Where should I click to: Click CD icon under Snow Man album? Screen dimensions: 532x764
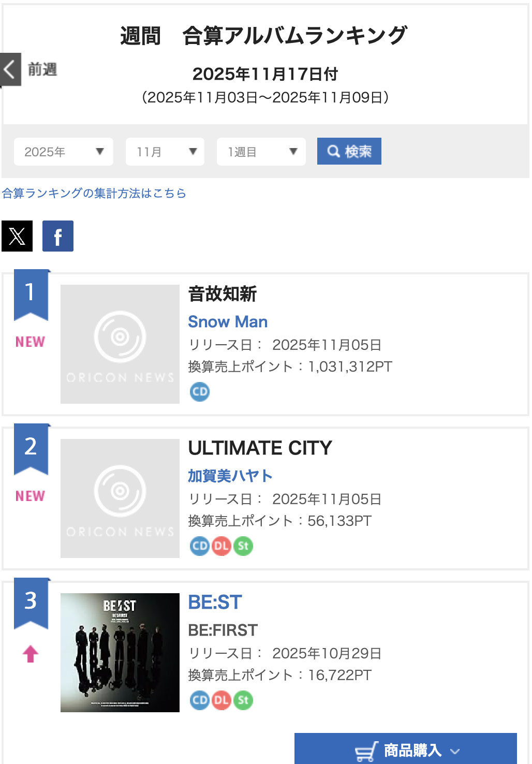tap(200, 392)
